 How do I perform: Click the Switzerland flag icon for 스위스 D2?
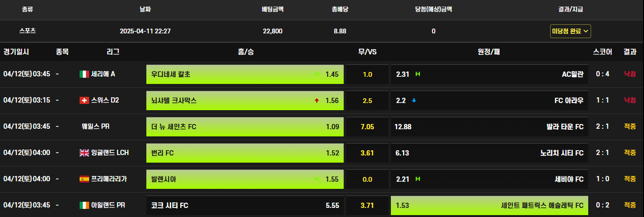point(84,100)
